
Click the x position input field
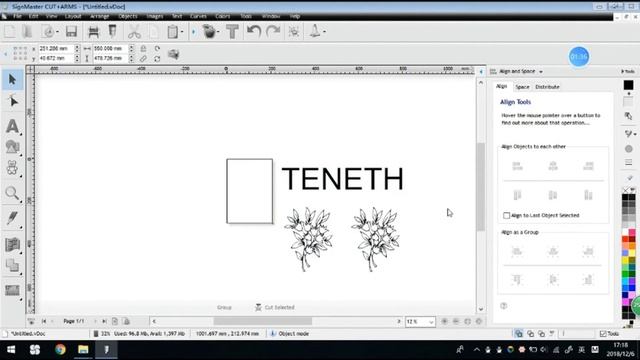[x=56, y=48]
